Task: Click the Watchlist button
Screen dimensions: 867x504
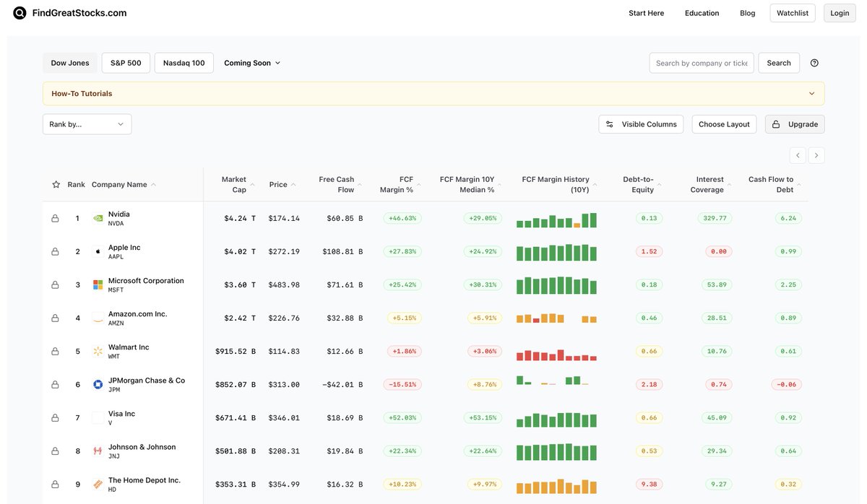Action: (793, 13)
